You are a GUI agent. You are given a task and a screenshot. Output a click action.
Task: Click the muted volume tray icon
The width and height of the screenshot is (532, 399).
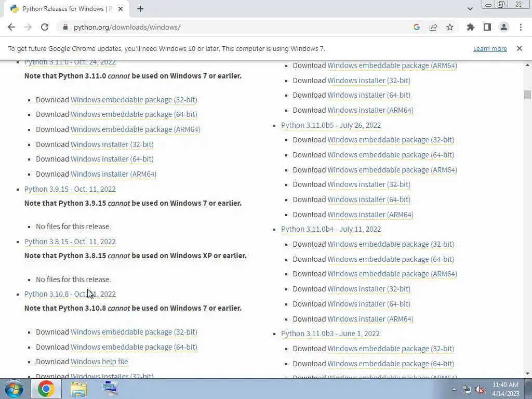(480, 389)
